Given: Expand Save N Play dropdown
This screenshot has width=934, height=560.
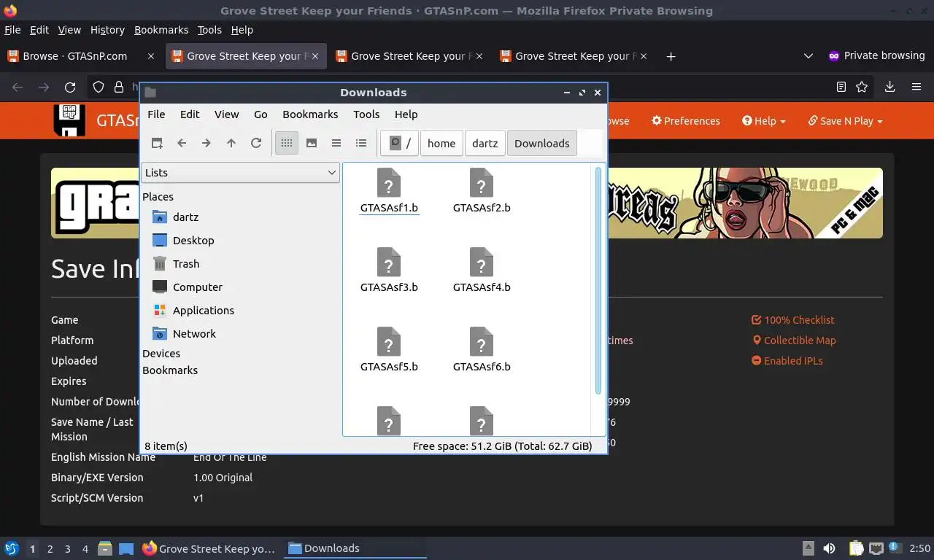Looking at the screenshot, I should pos(845,121).
